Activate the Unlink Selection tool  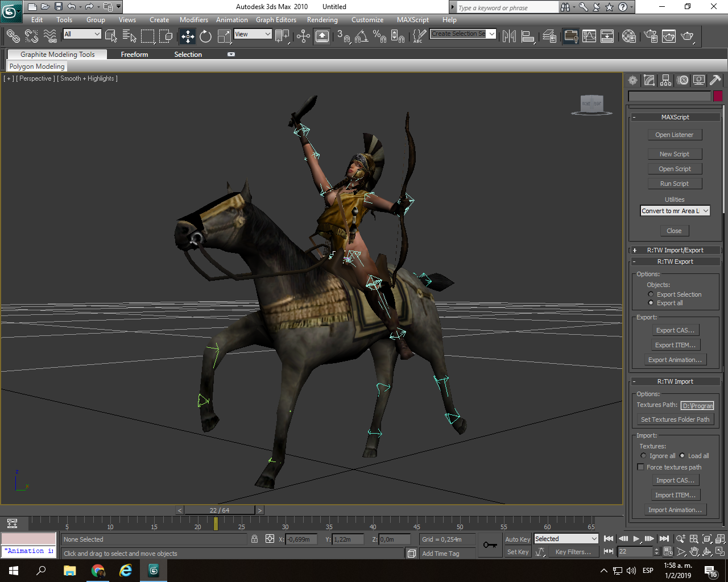point(31,36)
